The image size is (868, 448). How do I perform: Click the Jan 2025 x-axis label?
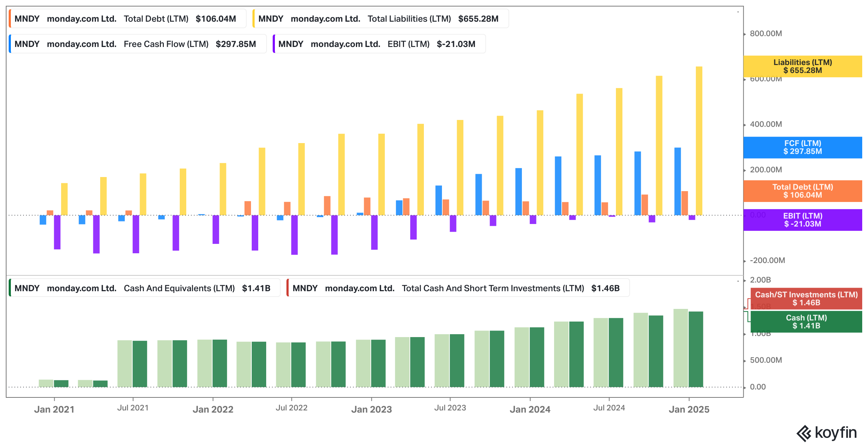pos(689,409)
